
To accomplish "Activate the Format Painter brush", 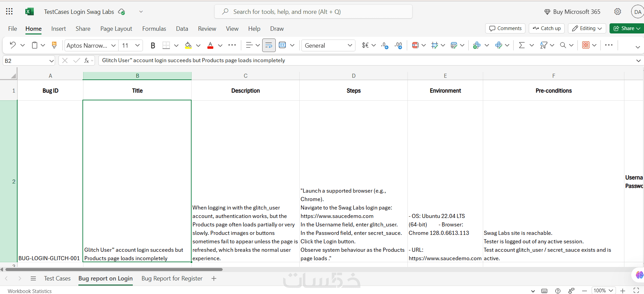I will pos(54,45).
